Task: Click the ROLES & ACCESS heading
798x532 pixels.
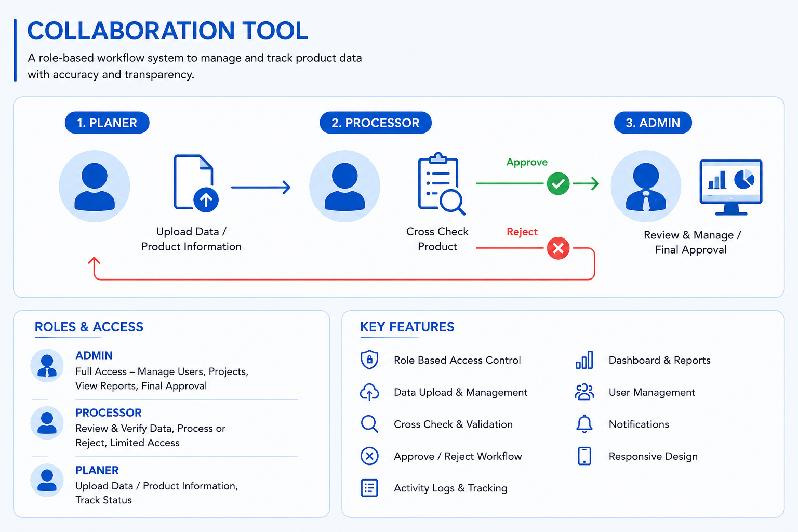Action: pos(89,327)
